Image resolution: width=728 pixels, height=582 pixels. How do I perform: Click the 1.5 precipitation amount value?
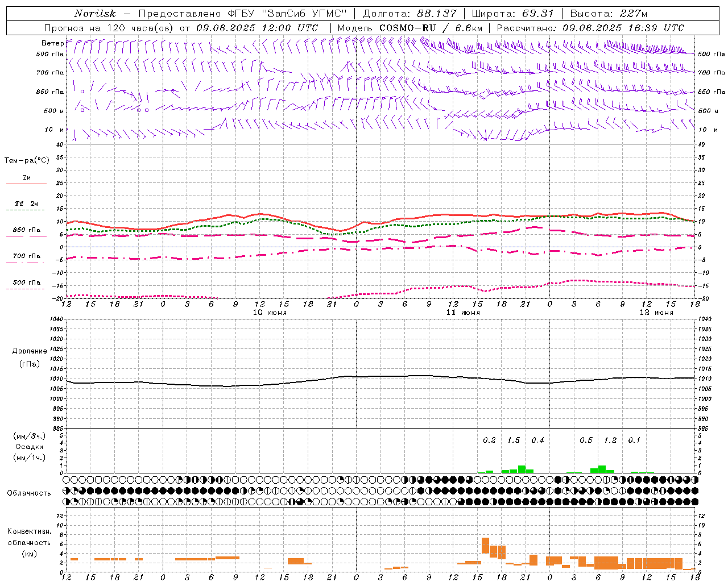pyautogui.click(x=514, y=440)
